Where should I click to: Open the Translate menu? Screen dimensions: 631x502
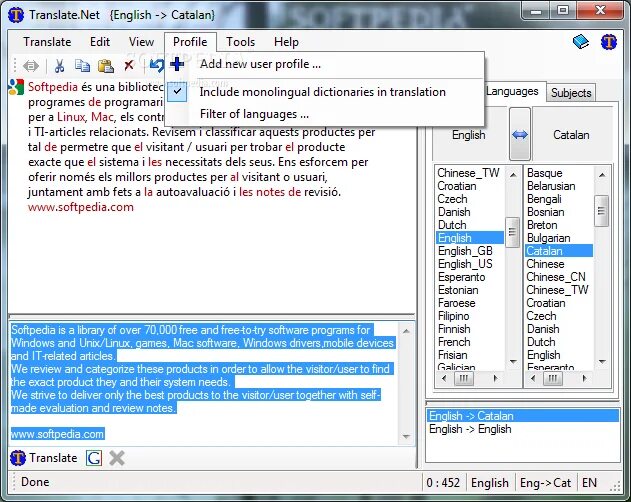click(47, 42)
